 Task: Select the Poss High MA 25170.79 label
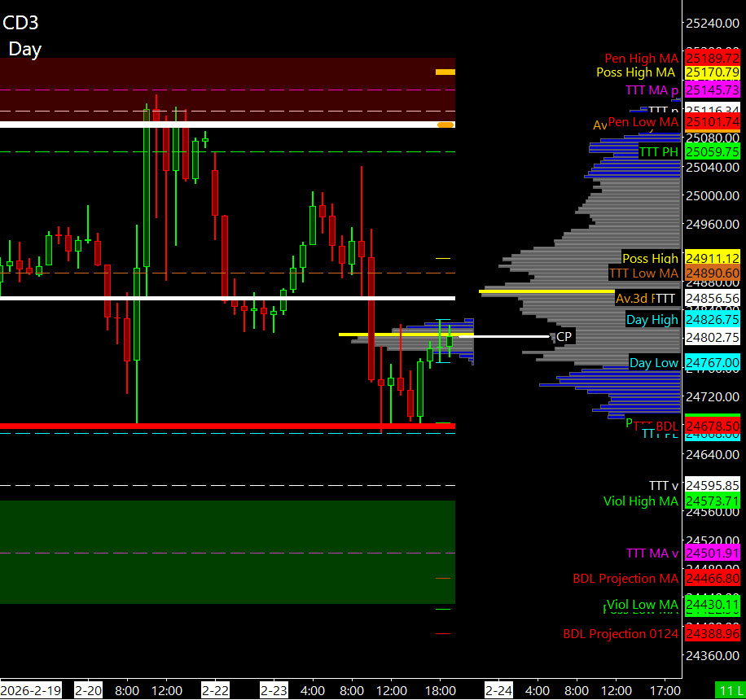712,73
